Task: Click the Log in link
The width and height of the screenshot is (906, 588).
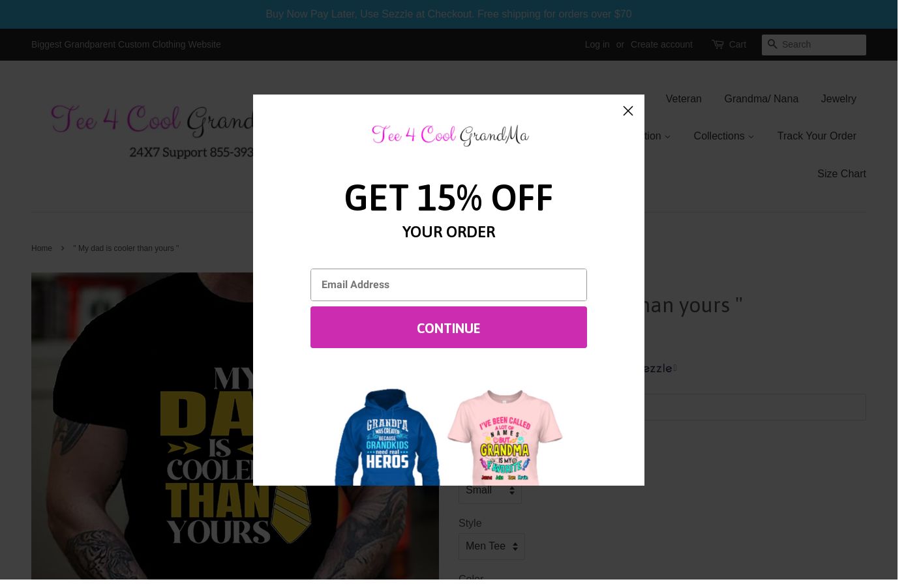Action: (597, 44)
